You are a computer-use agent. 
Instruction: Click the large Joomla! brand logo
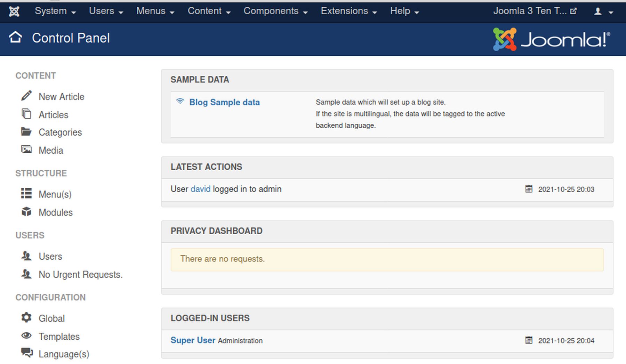[x=552, y=39]
